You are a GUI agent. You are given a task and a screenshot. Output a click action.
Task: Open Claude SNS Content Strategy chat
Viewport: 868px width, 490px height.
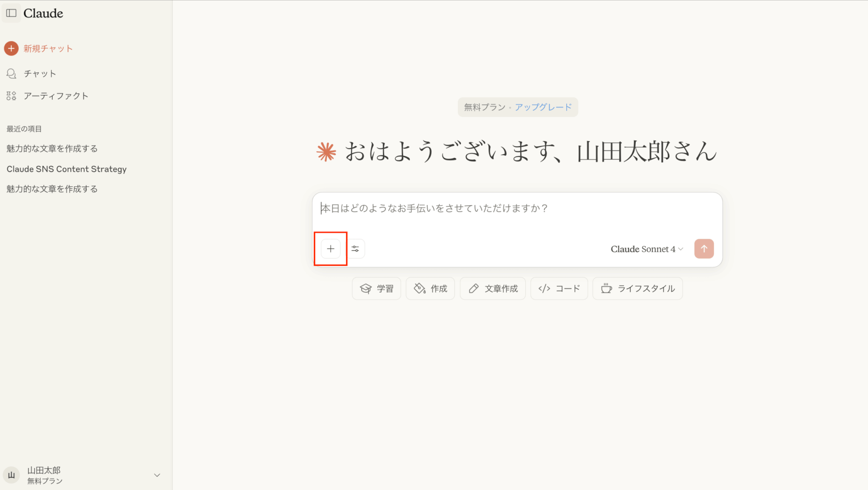(67, 169)
